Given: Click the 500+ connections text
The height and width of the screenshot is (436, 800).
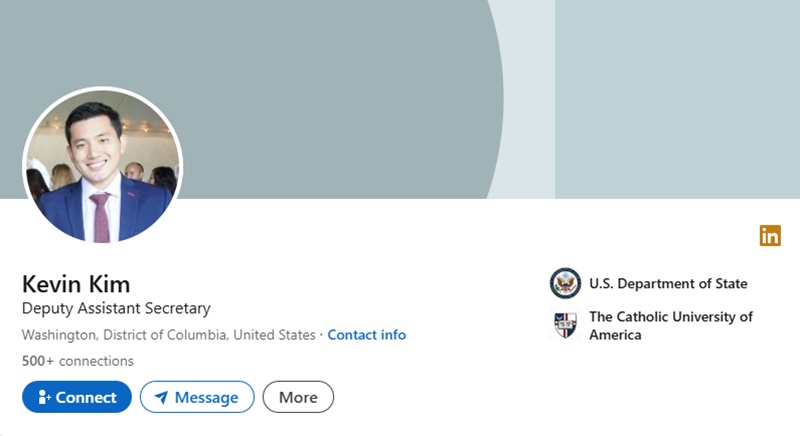Looking at the screenshot, I should coord(77,361).
